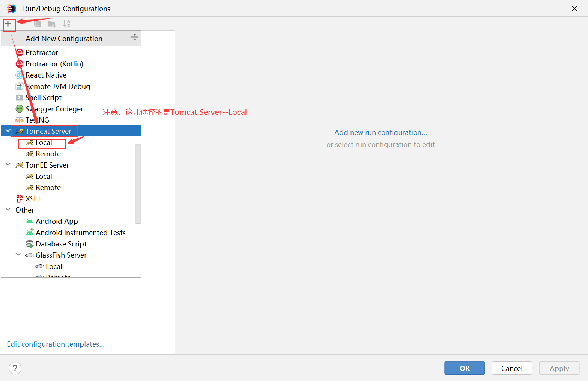Click the Protractor red icon
The image size is (588, 381).
click(20, 52)
